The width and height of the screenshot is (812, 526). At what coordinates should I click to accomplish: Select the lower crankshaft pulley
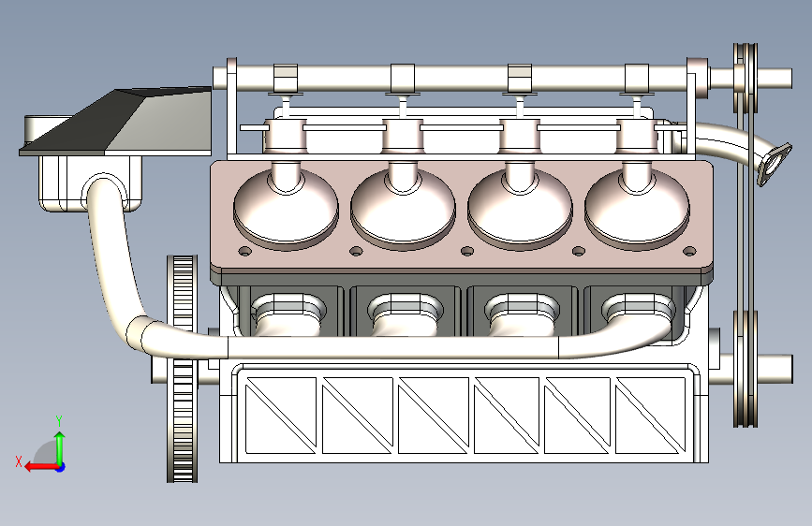(746, 369)
